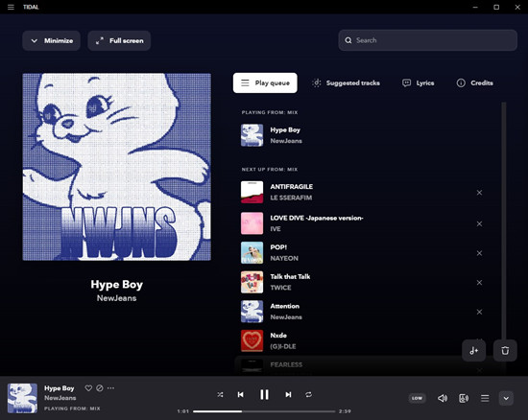Skip to the previous track
Screen dimensions: 528x420
[240, 394]
